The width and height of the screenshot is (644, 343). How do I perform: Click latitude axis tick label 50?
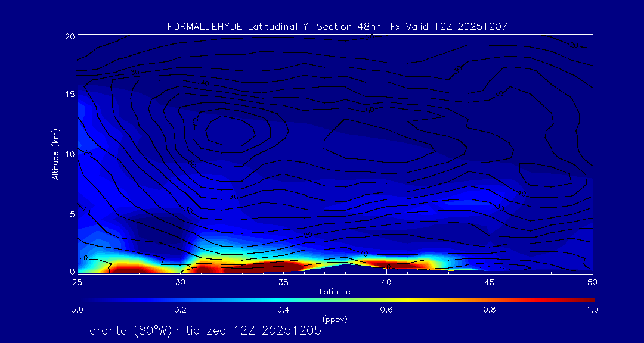[x=593, y=282]
